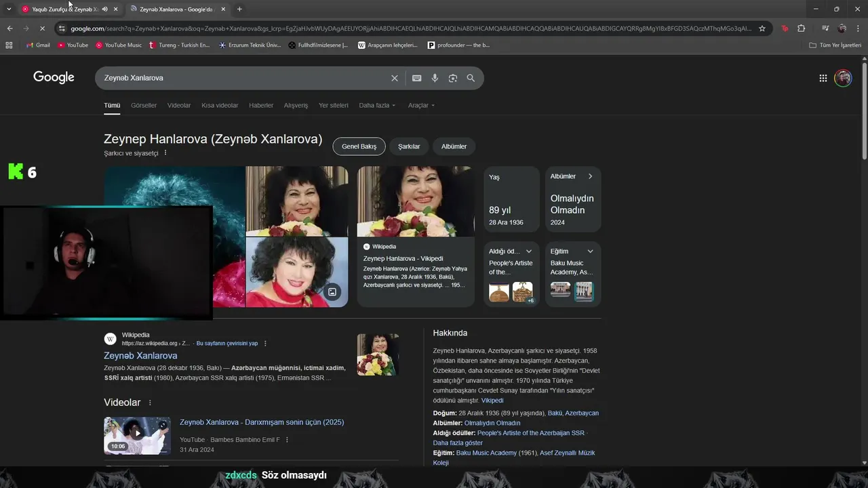Viewport: 868px width, 488px height.
Task: Open the on-screen keyboard input tool
Action: tap(417, 78)
